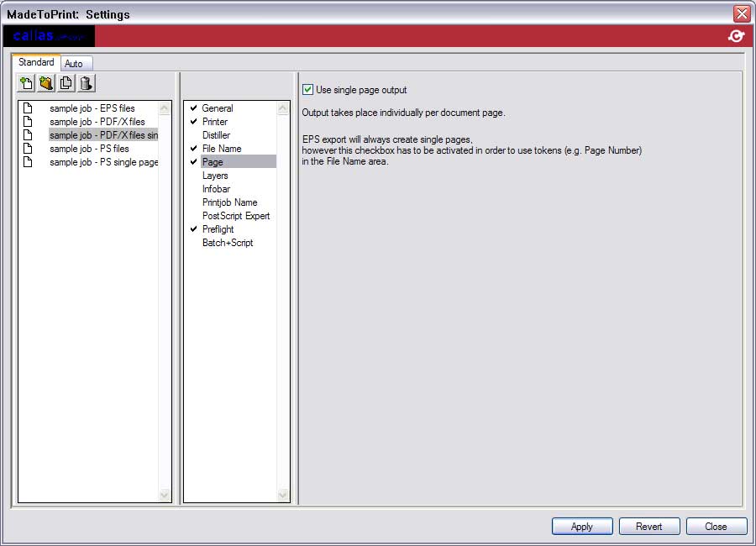Viewport: 756px width, 546px height.
Task: Click the section list scroll down arrow
Action: coord(283,495)
